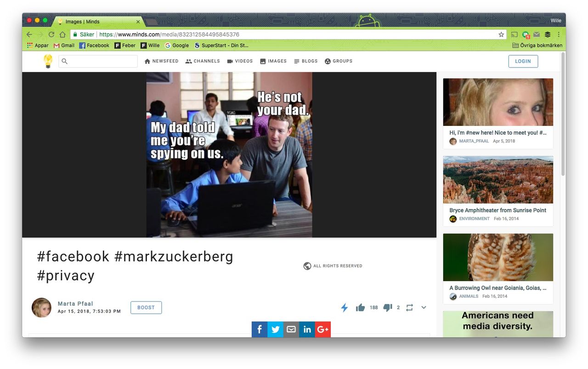
Task: Click the lightning boost icon
Action: point(344,307)
